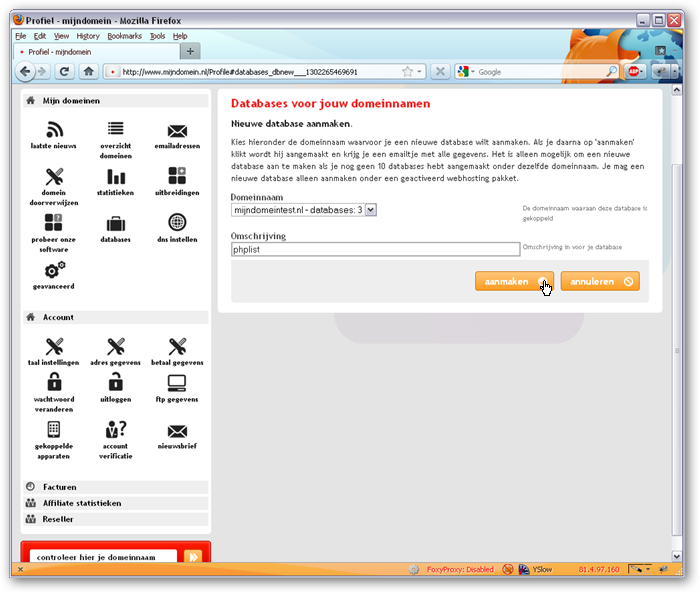The width and height of the screenshot is (700, 593).
Task: Go back with browser back arrow
Action: [x=25, y=71]
